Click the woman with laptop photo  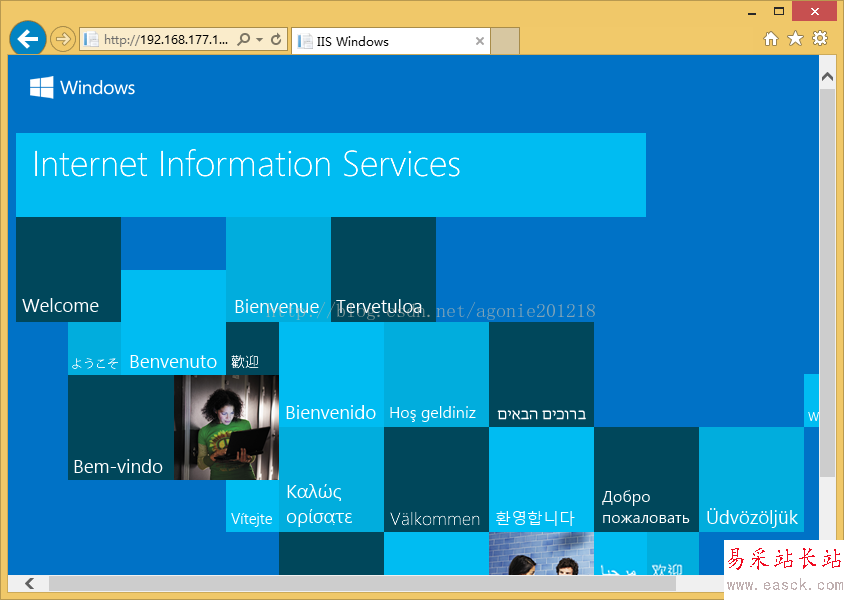pos(226,427)
